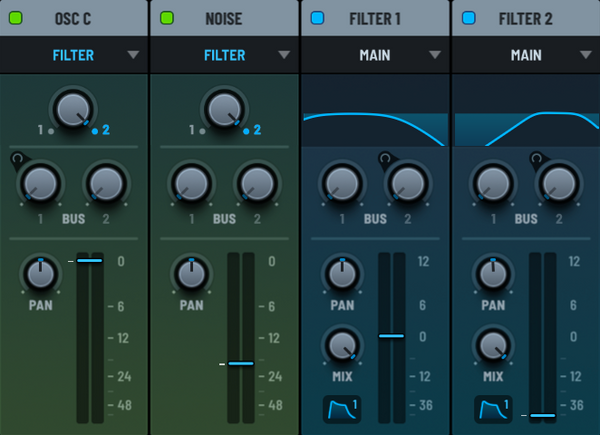
Task: Click the FILTER 2 channel title
Action: pos(526,18)
